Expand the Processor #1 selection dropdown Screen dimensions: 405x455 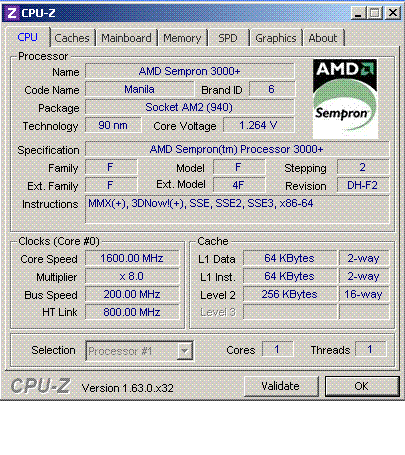(x=185, y=351)
